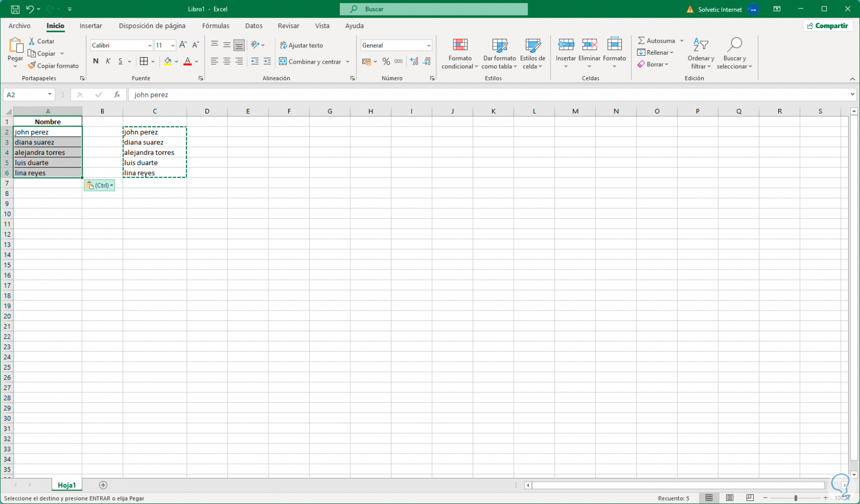The width and height of the screenshot is (860, 504).
Task: Click the Compartir button
Action: (828, 26)
